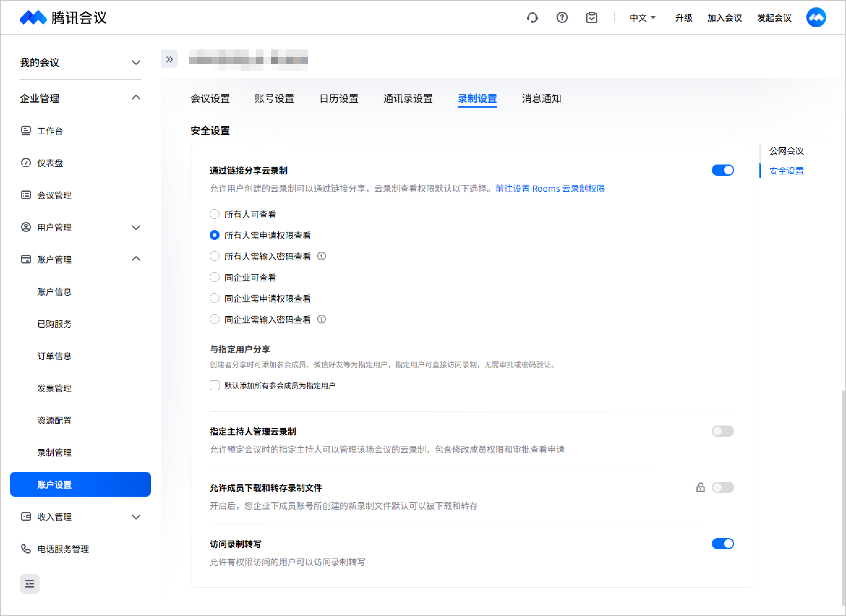Select the 所有人可查看 radio option
The image size is (846, 616).
215,214
